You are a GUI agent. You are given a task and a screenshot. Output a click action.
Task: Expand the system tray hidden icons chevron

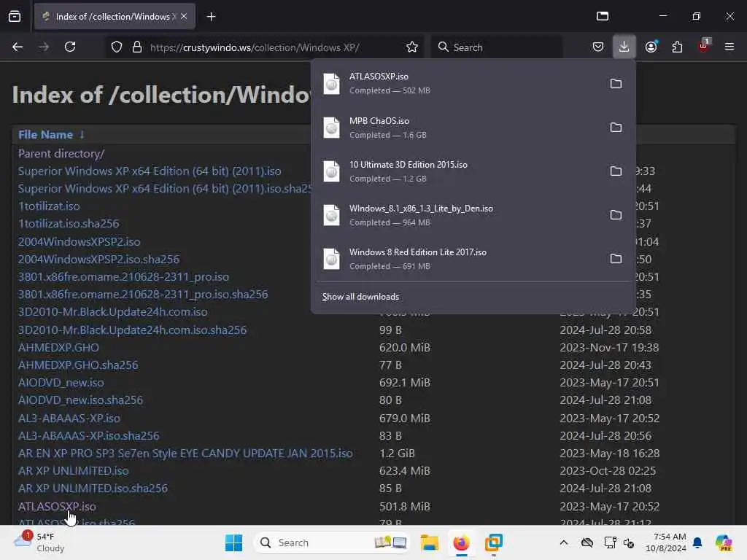(564, 542)
